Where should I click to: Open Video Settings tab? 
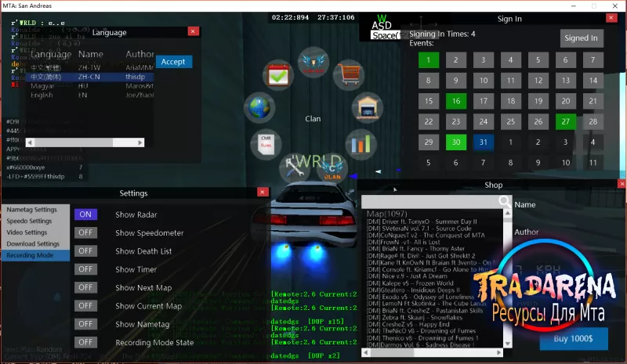point(35,232)
